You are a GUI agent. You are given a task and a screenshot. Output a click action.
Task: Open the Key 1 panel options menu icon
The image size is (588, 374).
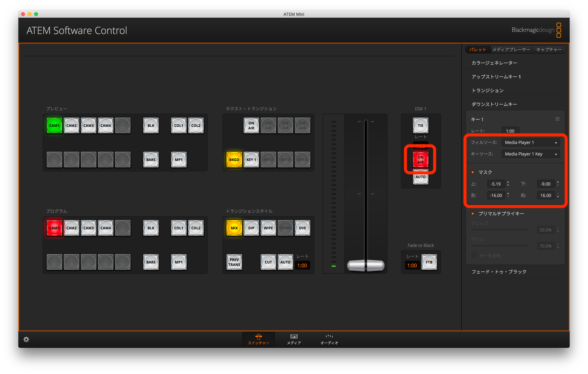[557, 119]
